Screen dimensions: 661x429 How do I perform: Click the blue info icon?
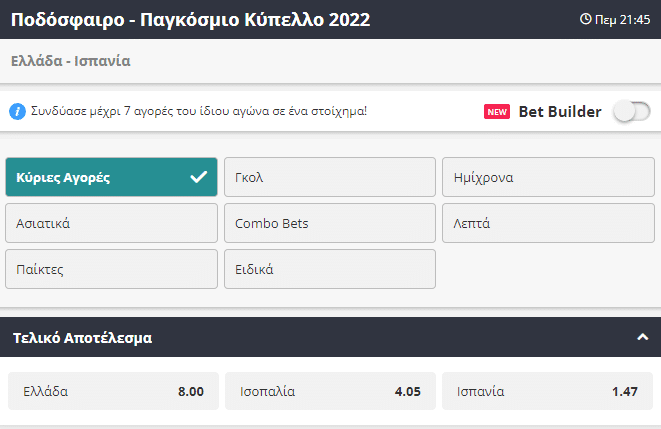tap(17, 111)
